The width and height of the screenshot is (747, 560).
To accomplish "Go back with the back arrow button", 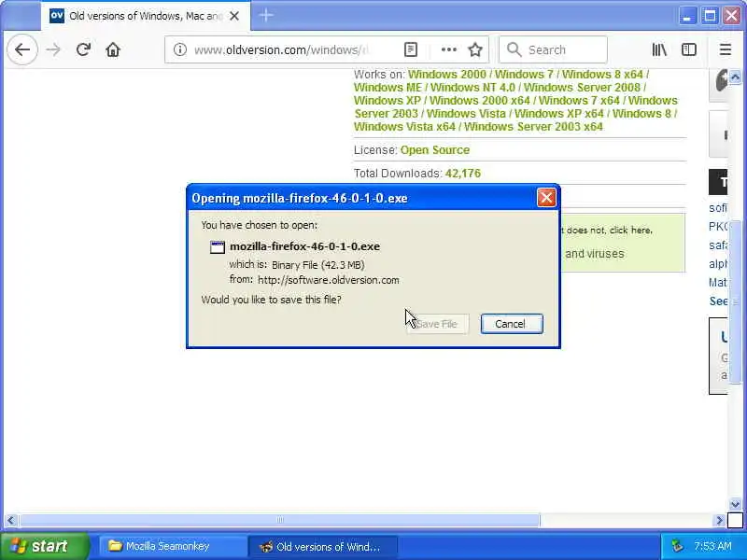I will [22, 49].
